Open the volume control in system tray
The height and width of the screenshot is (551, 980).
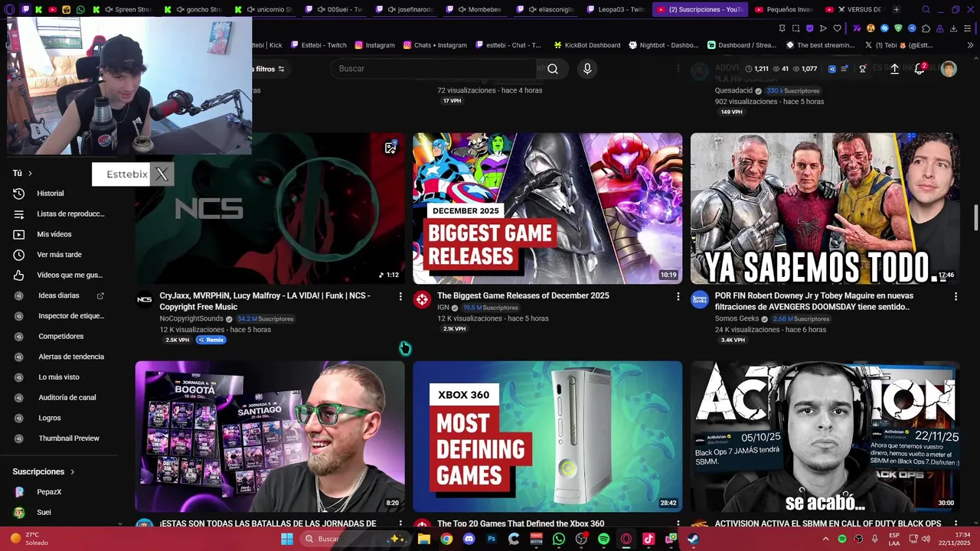click(x=926, y=539)
